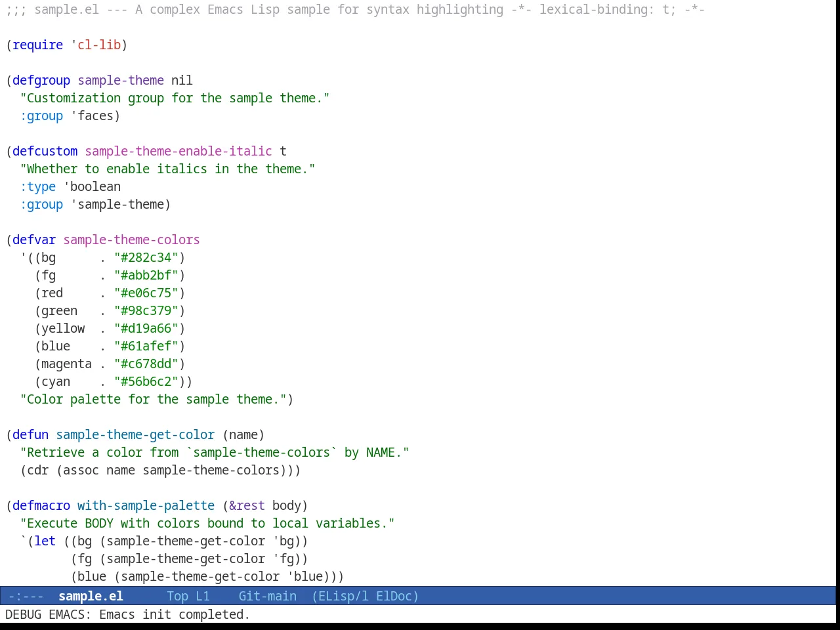Click 'sample-theme-enable-italic' variable name
The image size is (840, 630).
[178, 151]
